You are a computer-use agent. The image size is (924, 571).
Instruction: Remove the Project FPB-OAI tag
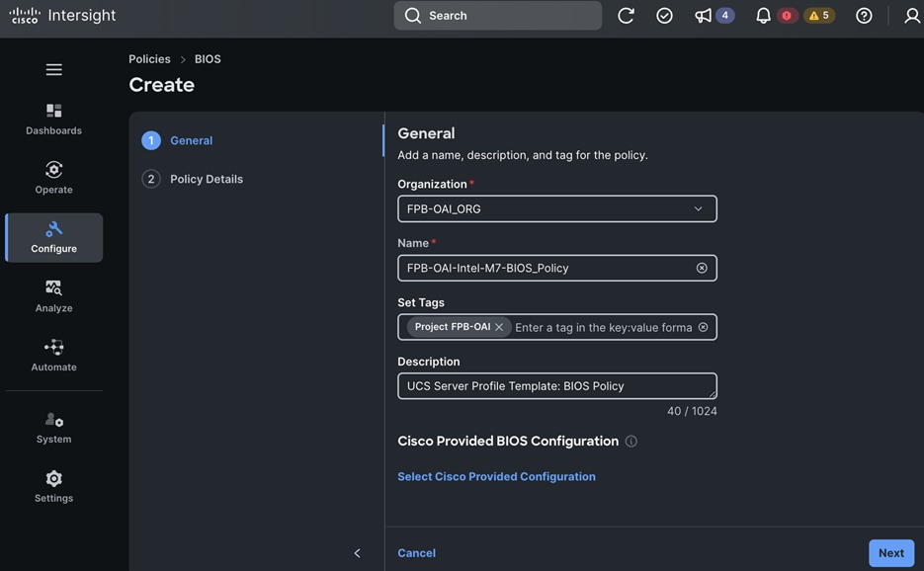click(x=499, y=327)
